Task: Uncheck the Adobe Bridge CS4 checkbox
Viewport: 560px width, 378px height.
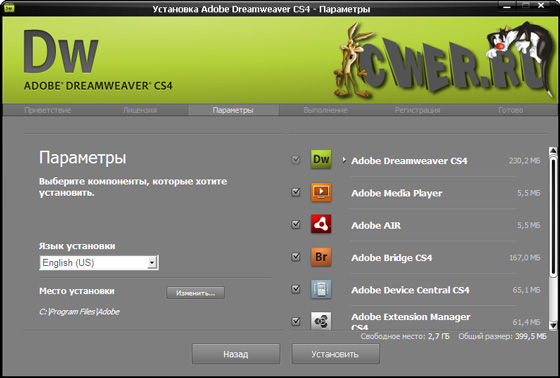Action: pyautogui.click(x=296, y=257)
